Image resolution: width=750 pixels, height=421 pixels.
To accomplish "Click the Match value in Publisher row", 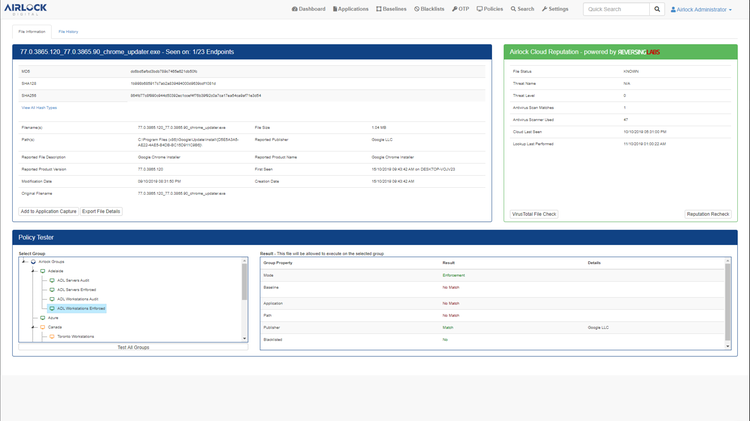I will point(448,328).
